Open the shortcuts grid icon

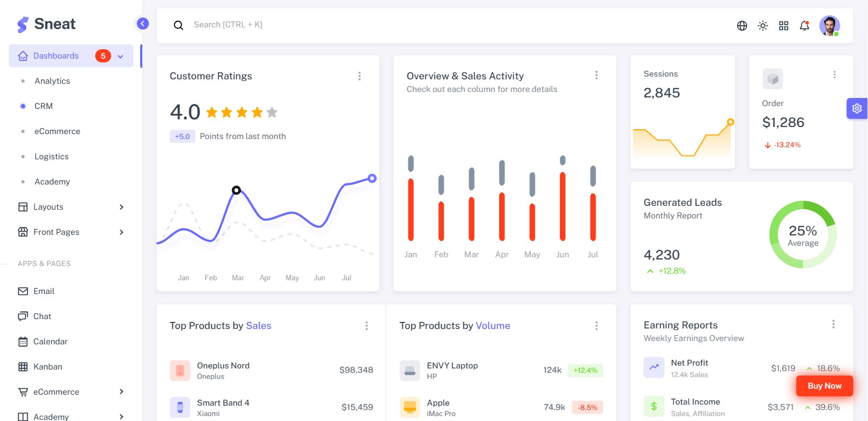[784, 26]
